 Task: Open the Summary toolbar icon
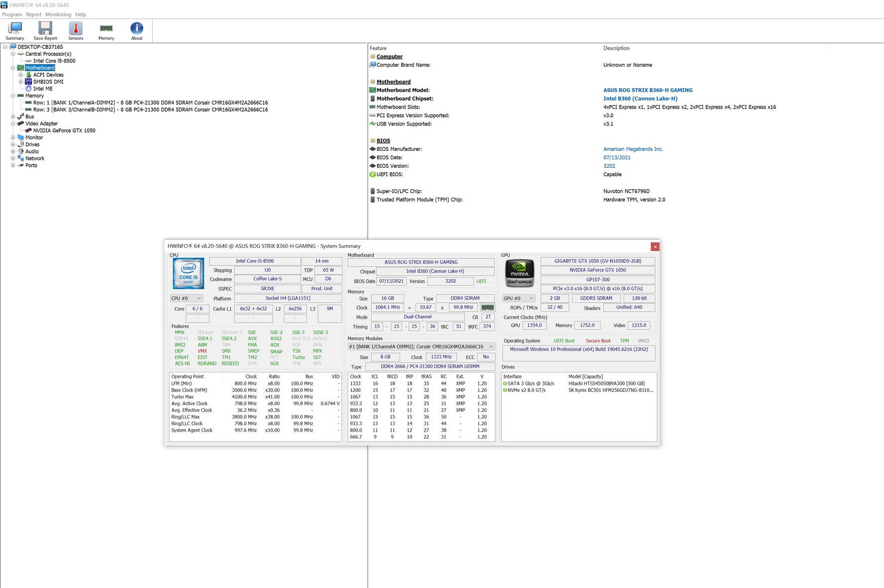15,31
